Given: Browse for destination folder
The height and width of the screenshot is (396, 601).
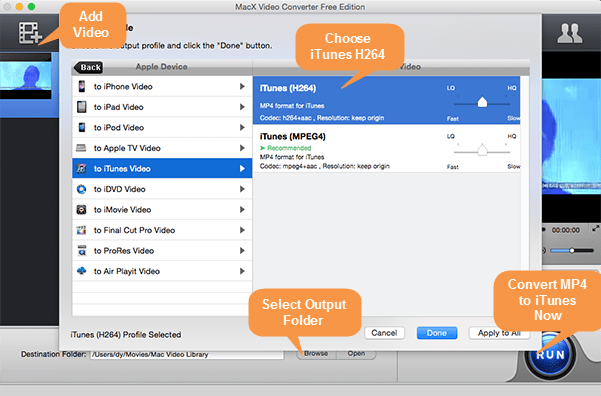Looking at the screenshot, I should coord(316,353).
